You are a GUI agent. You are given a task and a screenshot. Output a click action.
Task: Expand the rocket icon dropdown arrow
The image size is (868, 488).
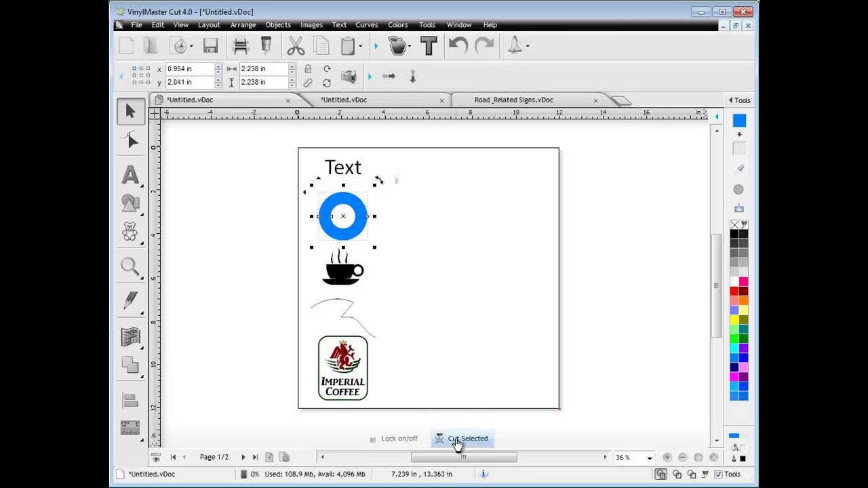click(x=527, y=46)
